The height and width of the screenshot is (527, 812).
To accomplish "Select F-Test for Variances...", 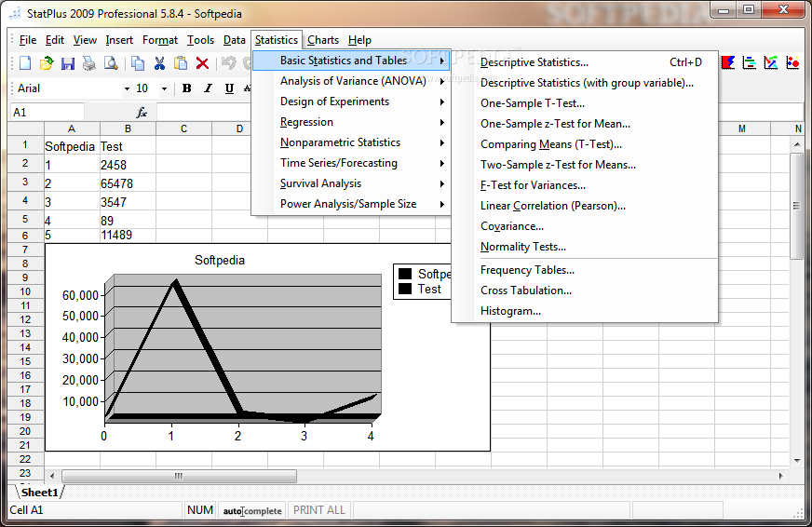I will coord(585,185).
